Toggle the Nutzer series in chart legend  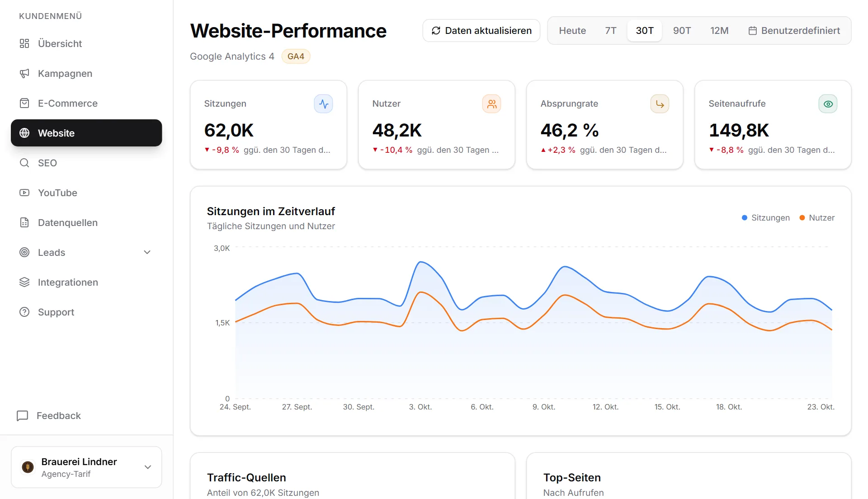pos(817,218)
